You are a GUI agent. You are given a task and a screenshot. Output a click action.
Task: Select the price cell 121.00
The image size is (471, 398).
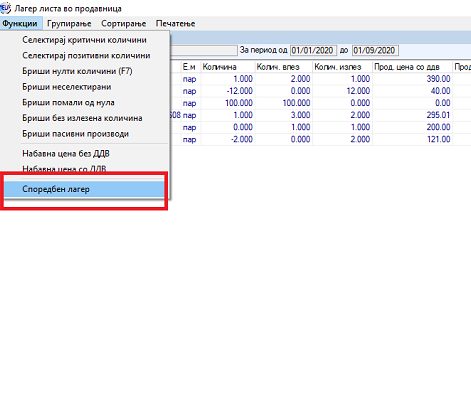coord(412,139)
